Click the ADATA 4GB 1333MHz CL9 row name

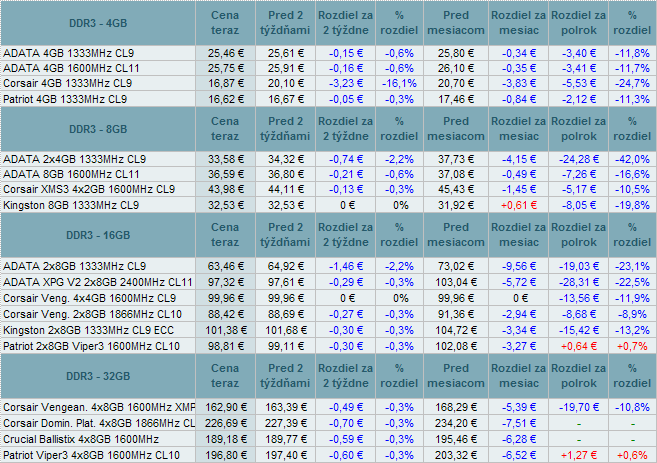tap(69, 53)
